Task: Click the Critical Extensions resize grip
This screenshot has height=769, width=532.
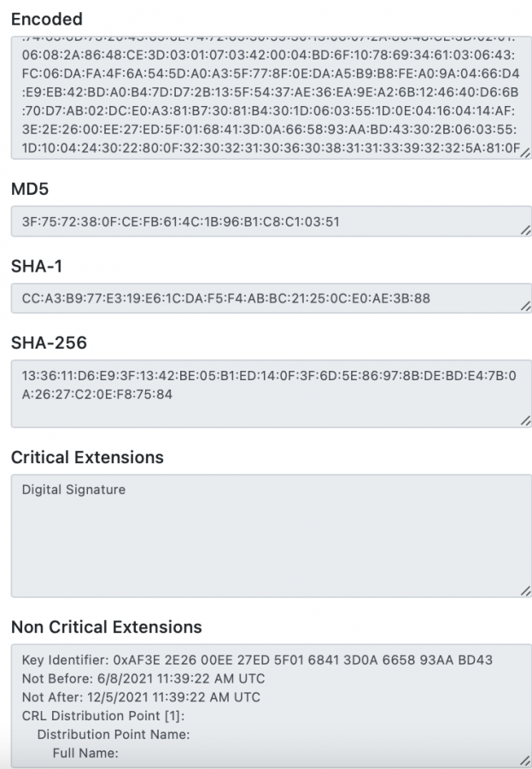Action: coord(525,591)
